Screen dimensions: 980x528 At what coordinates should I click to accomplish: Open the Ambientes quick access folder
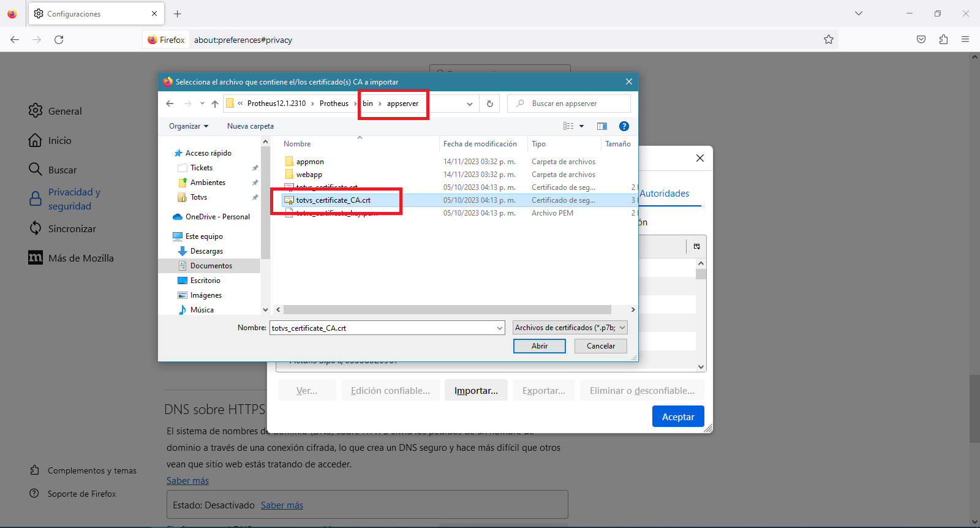tap(208, 183)
